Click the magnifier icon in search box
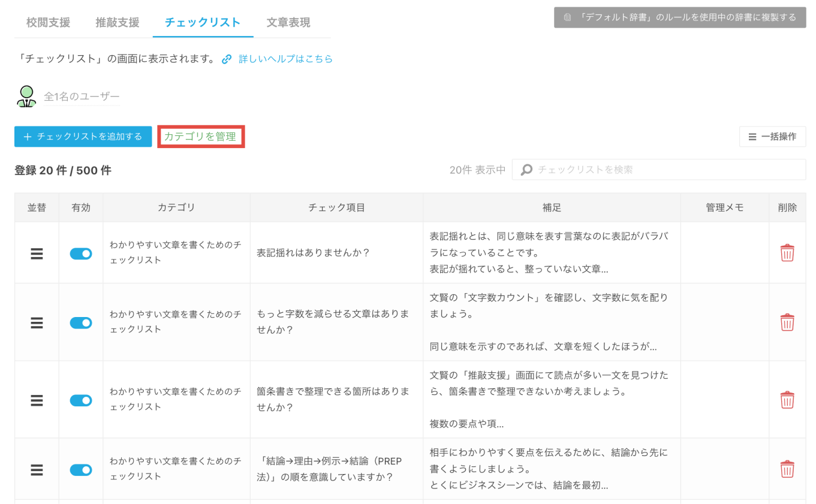The height and width of the screenshot is (504, 816). (x=526, y=170)
